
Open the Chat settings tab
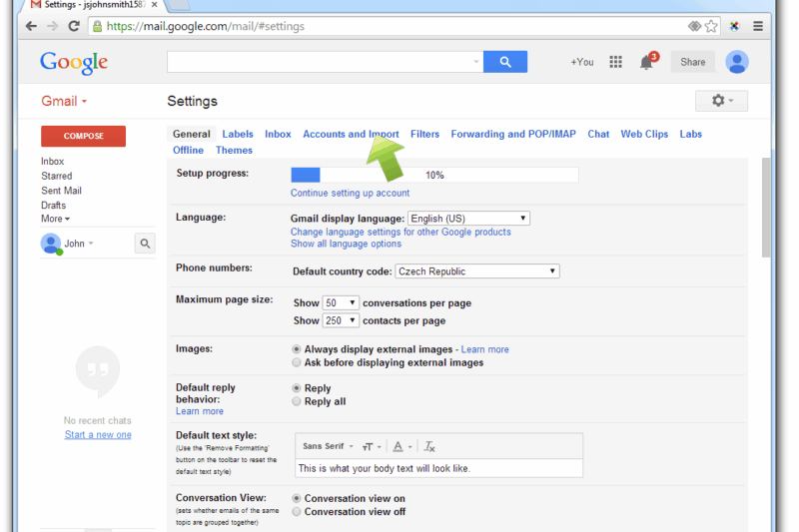[598, 134]
